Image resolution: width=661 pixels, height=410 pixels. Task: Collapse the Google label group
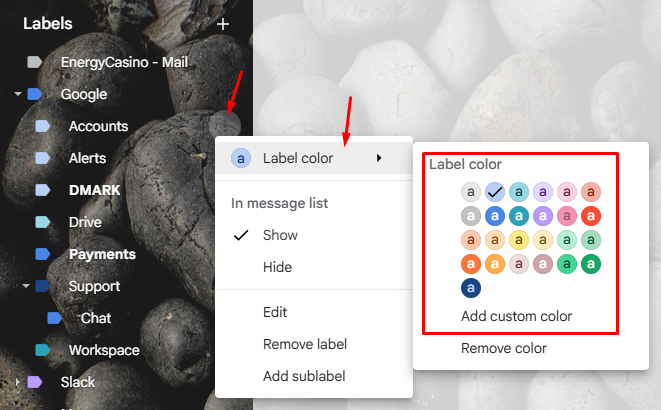18,94
